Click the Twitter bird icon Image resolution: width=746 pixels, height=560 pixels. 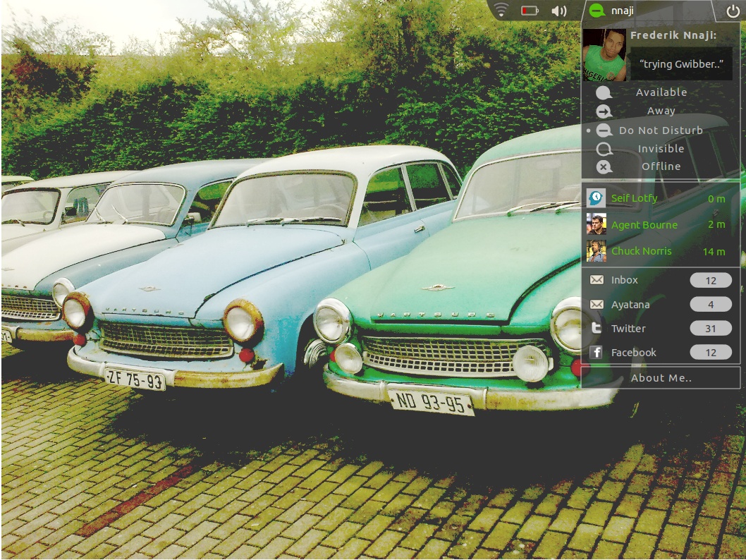pos(597,329)
